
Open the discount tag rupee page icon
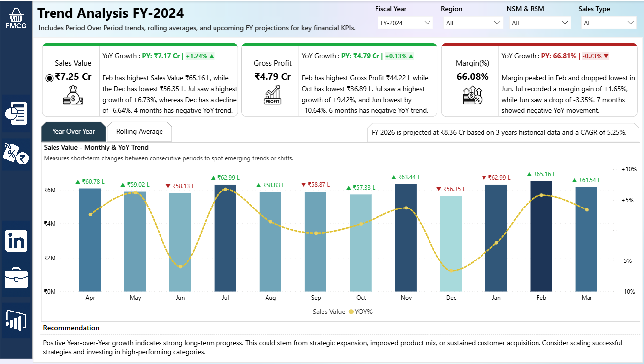(x=16, y=154)
